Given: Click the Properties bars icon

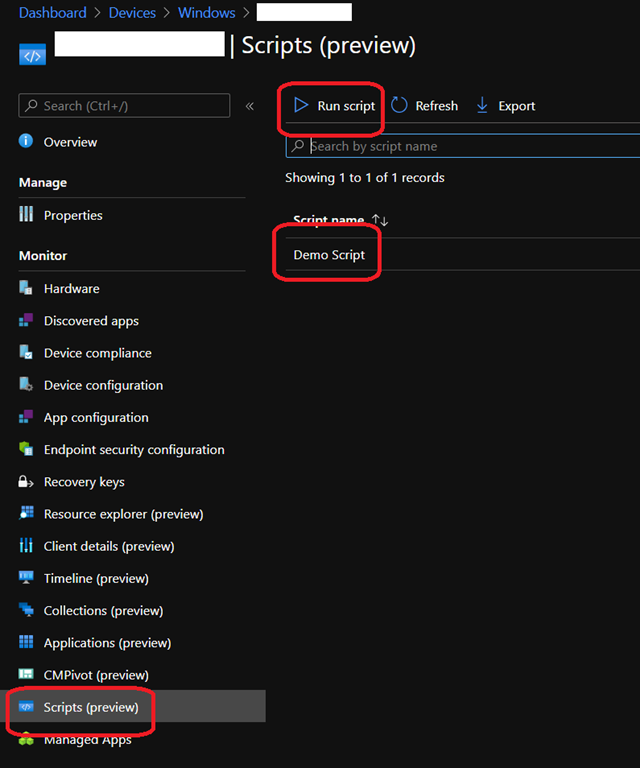Looking at the screenshot, I should (x=26, y=215).
